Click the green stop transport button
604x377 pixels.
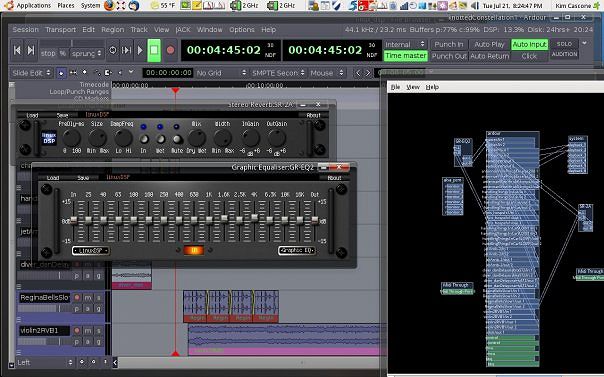pyautogui.click(x=154, y=50)
